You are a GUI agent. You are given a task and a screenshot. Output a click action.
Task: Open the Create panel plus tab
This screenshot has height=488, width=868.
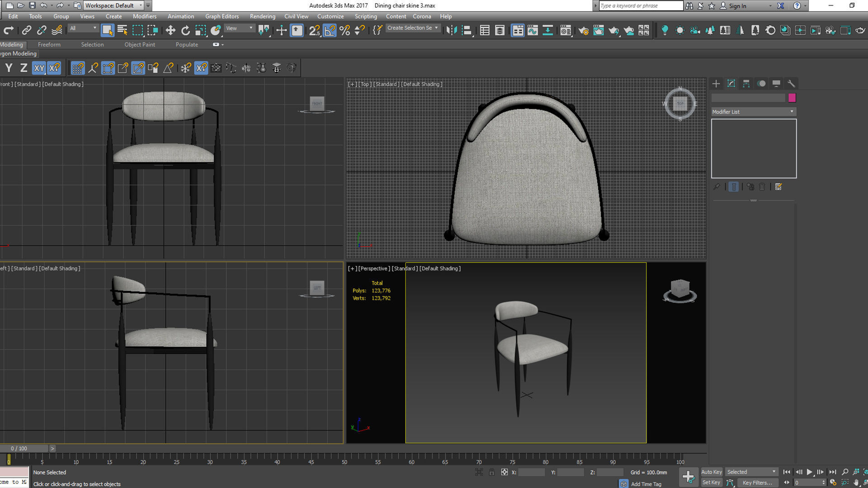click(716, 84)
